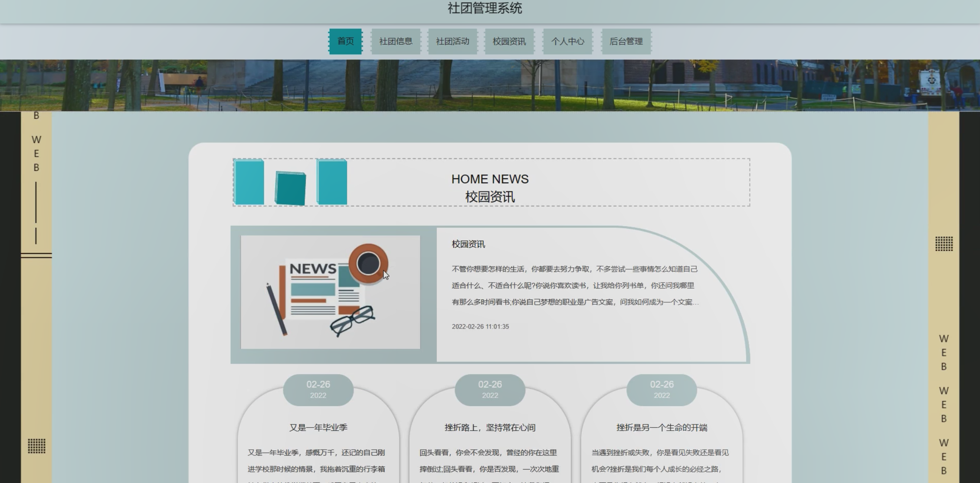The height and width of the screenshot is (483, 980).
Task: Click the leftmost teal book icon
Action: 249,182
